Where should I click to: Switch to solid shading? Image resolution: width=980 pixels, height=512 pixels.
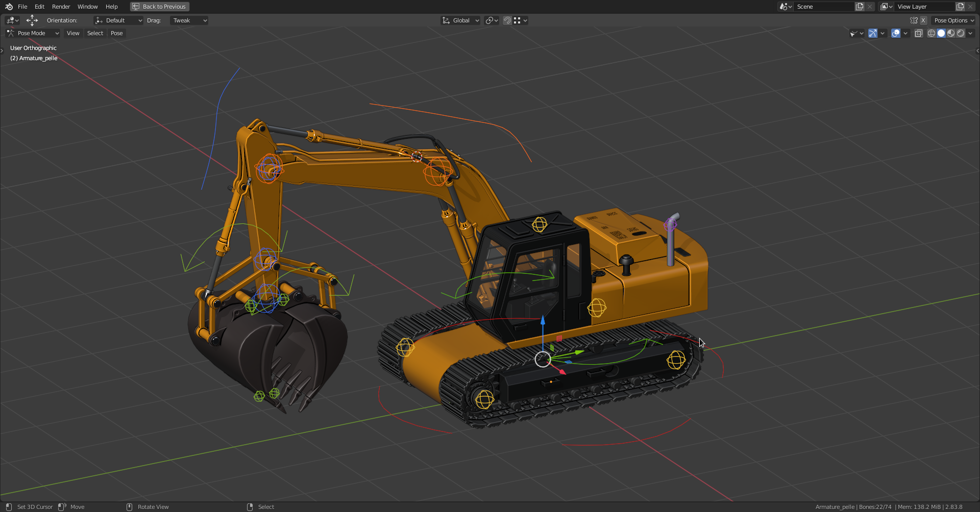(x=941, y=33)
